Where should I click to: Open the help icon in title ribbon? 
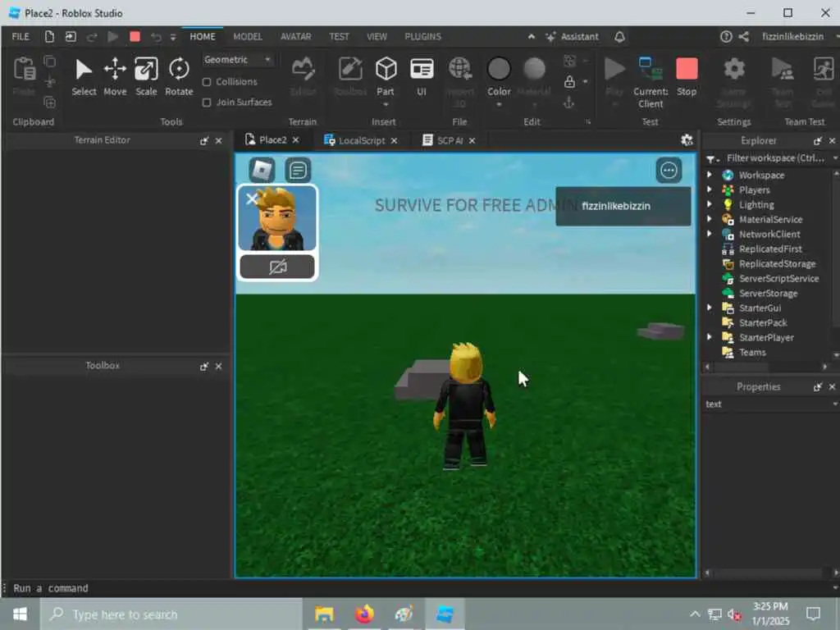coord(726,36)
